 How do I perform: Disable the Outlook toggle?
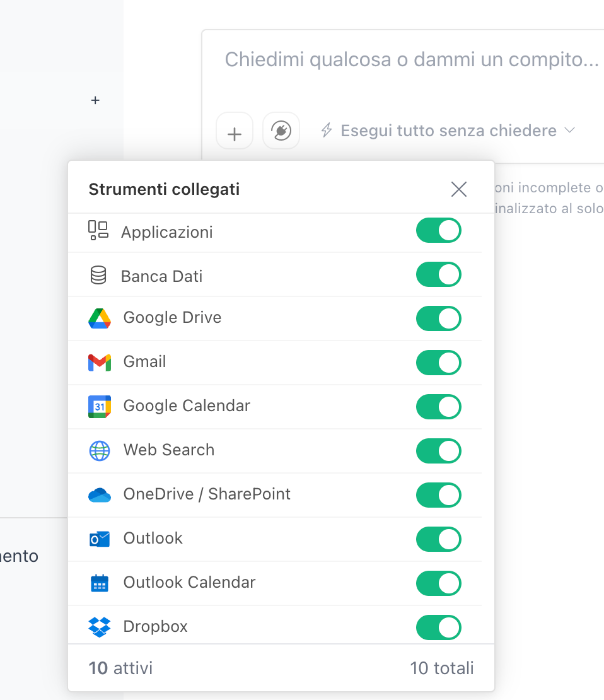(439, 540)
